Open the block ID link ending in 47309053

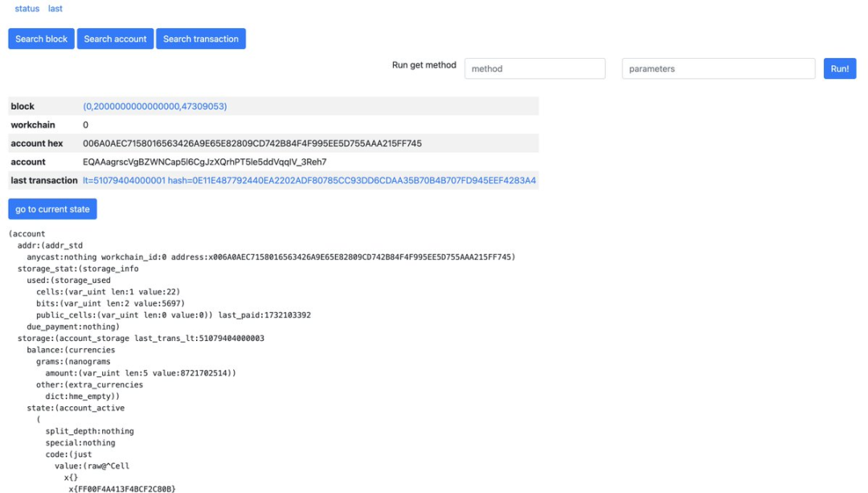point(154,106)
